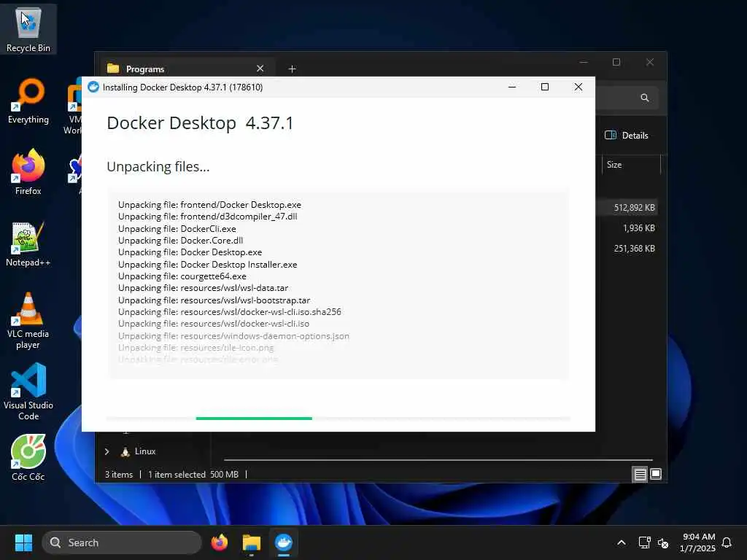Select the 1,936 KB file row
Viewport: 747px width, 560px height.
click(x=627, y=228)
